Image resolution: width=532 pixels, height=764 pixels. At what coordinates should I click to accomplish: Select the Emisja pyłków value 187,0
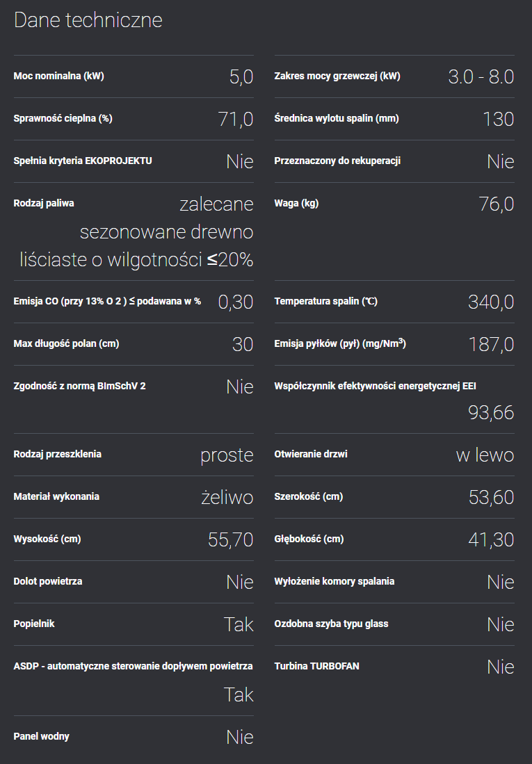(491, 345)
